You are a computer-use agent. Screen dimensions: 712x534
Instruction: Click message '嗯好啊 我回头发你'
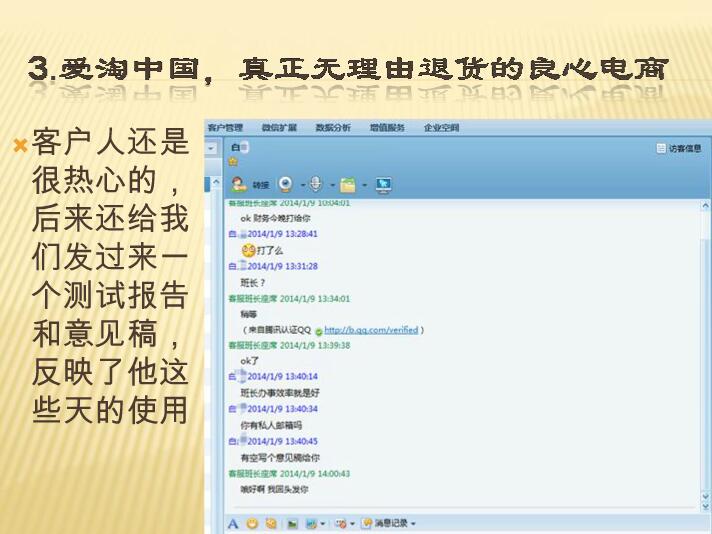tap(274, 490)
